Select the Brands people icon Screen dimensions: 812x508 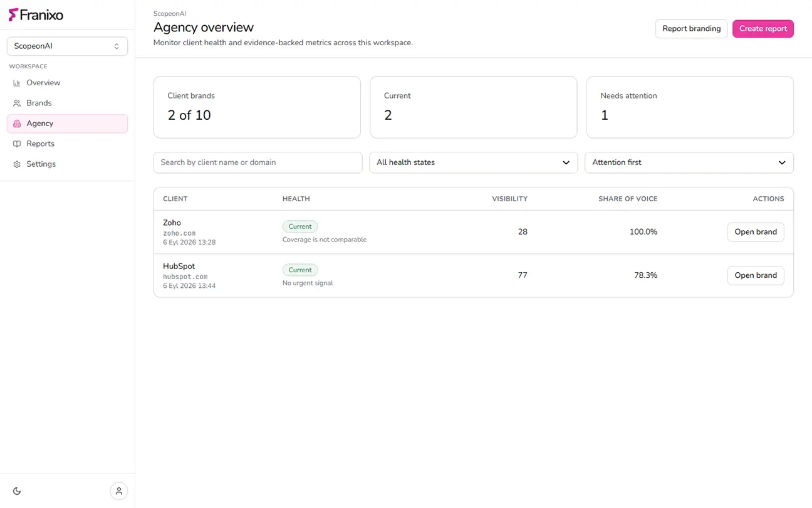click(x=17, y=103)
